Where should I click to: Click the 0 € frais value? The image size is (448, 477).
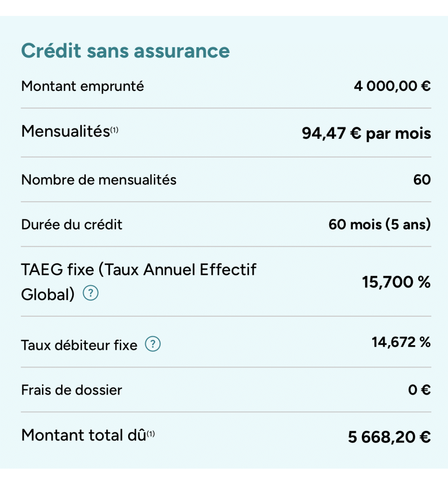420,390
